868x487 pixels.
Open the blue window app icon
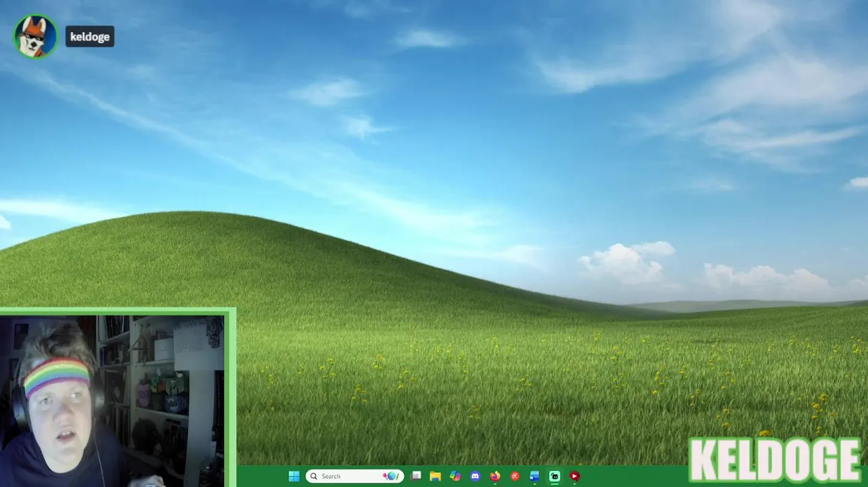[x=534, y=476]
